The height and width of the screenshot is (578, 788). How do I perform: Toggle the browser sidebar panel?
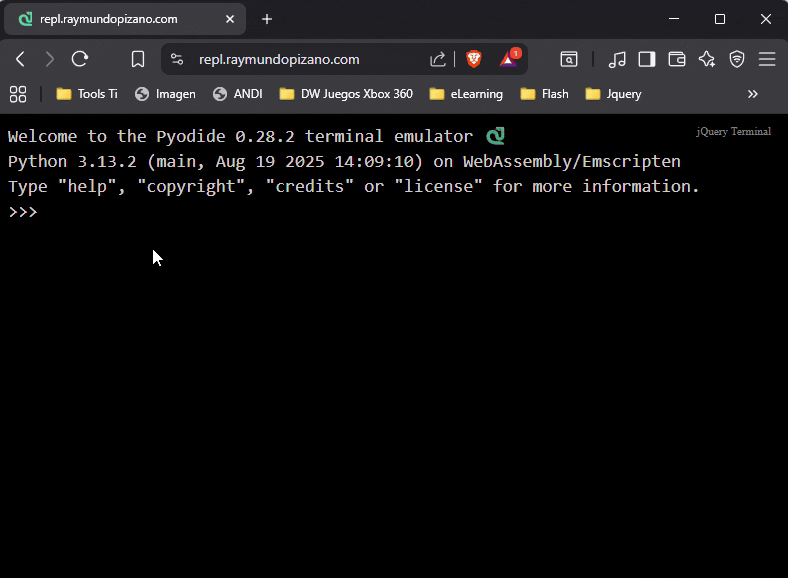[x=647, y=59]
